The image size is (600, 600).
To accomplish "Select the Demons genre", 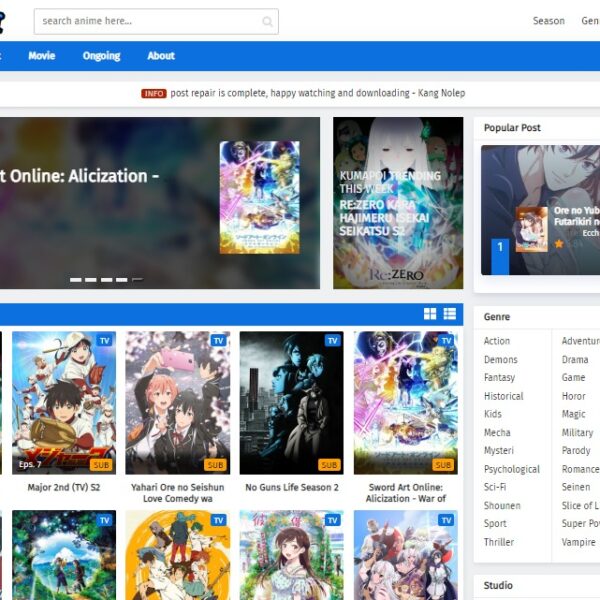I will point(501,359).
